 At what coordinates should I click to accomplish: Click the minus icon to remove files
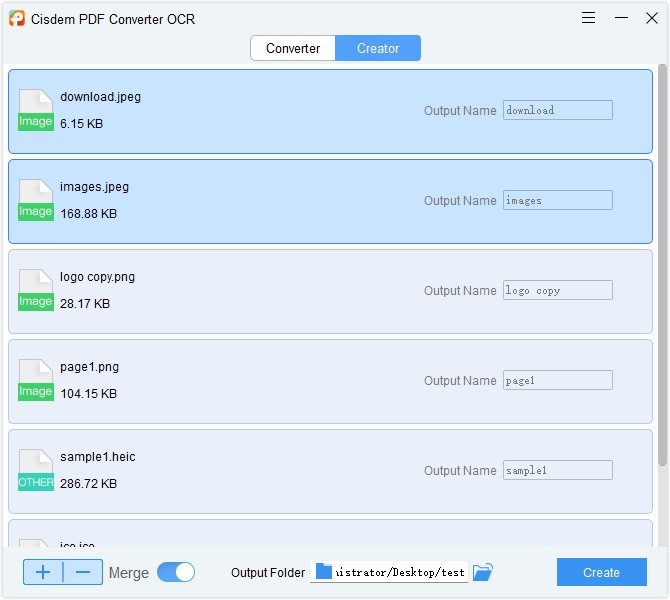coord(83,572)
